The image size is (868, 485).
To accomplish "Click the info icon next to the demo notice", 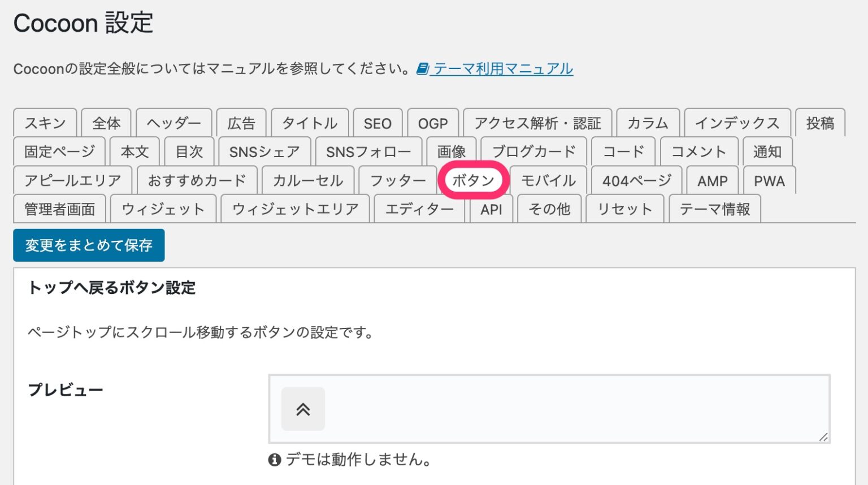I will pos(274,460).
